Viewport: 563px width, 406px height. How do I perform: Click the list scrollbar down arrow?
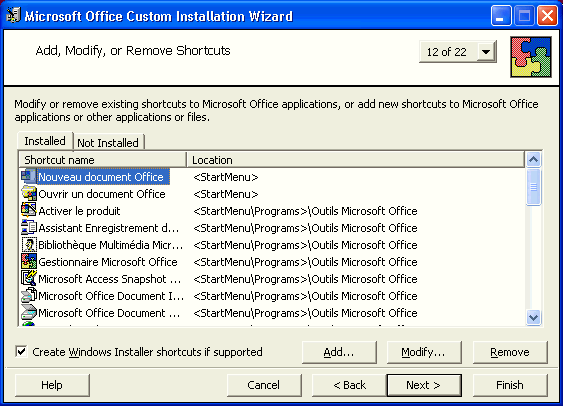[x=533, y=318]
